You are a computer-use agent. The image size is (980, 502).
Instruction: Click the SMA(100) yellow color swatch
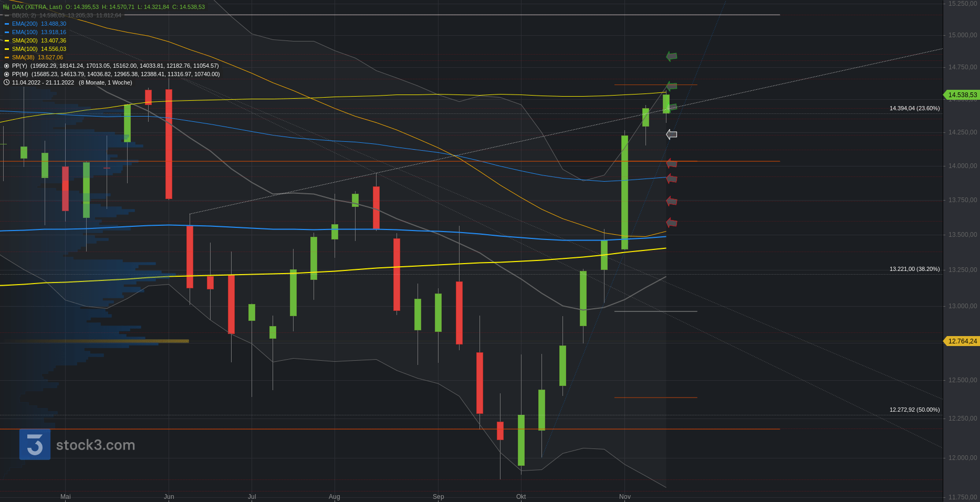click(7, 49)
